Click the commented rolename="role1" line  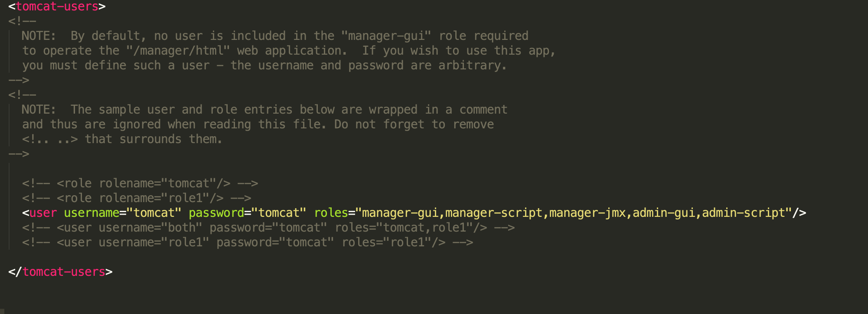tap(137, 198)
